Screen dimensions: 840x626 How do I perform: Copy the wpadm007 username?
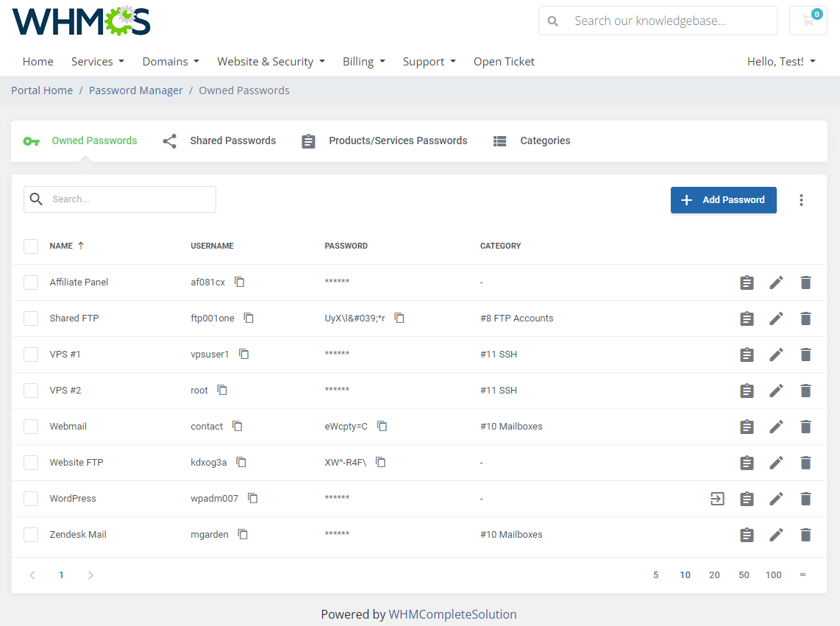click(253, 498)
